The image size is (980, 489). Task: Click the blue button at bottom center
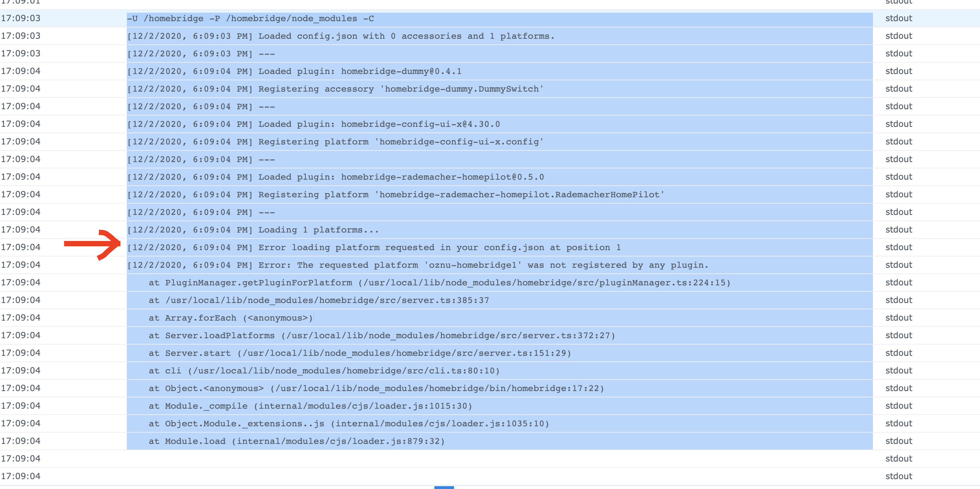[x=444, y=487]
